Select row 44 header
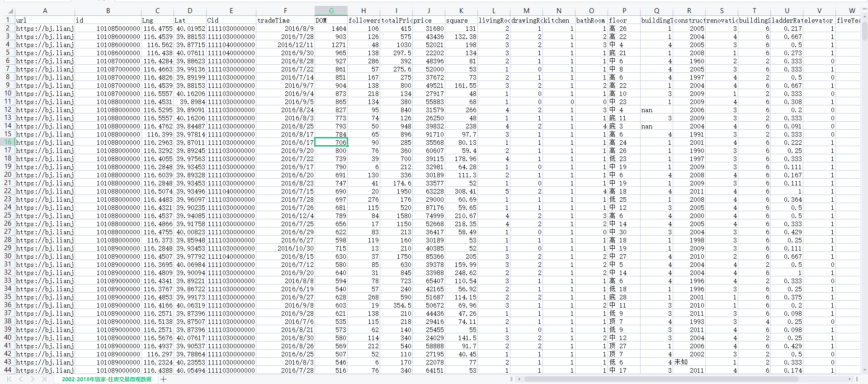868x384 pixels. click(8, 370)
